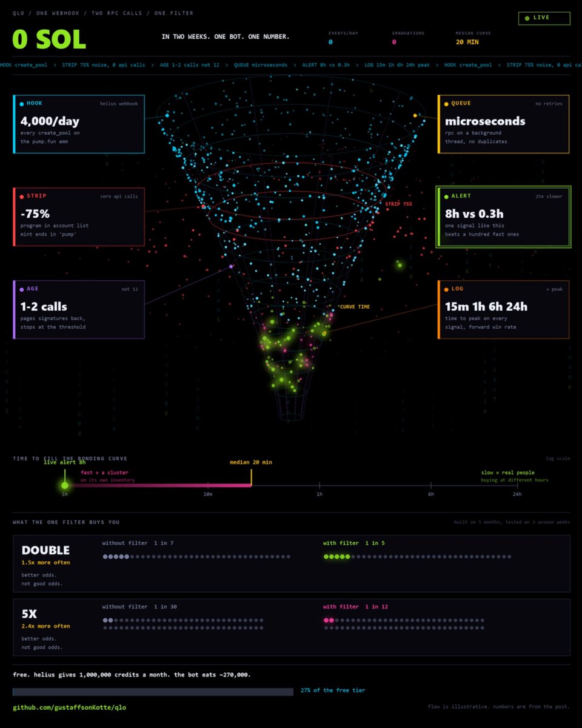
Task: Click 'LOG 15m 1h 6h 24h peak' in the ticker
Action: [397, 65]
